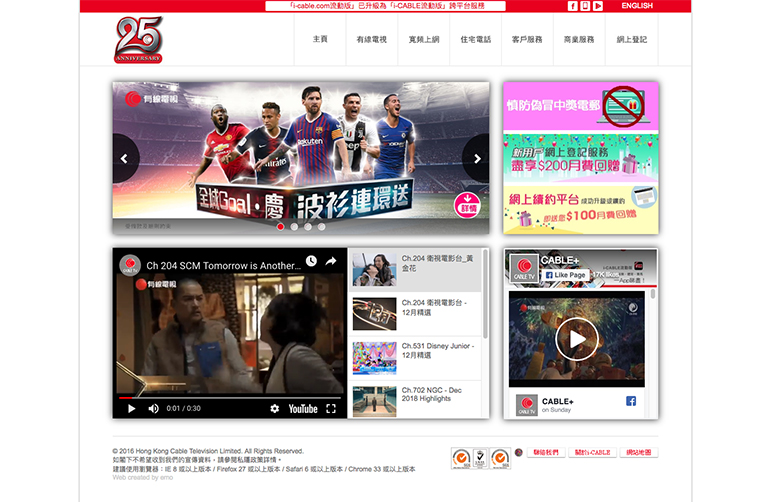Toggle fullscreen on the YouTube player
The width and height of the screenshot is (780, 502).
pos(331,408)
